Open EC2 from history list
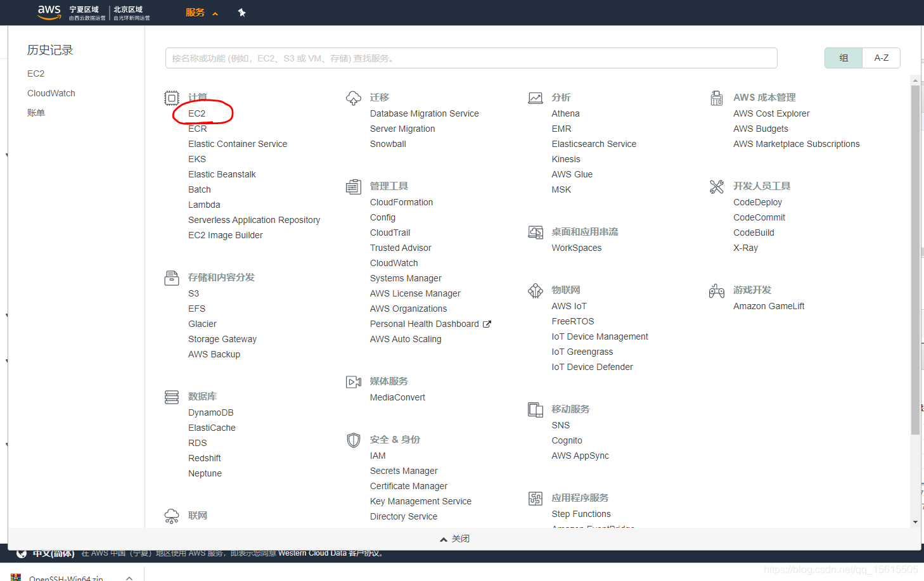The height and width of the screenshot is (581, 924). (36, 73)
